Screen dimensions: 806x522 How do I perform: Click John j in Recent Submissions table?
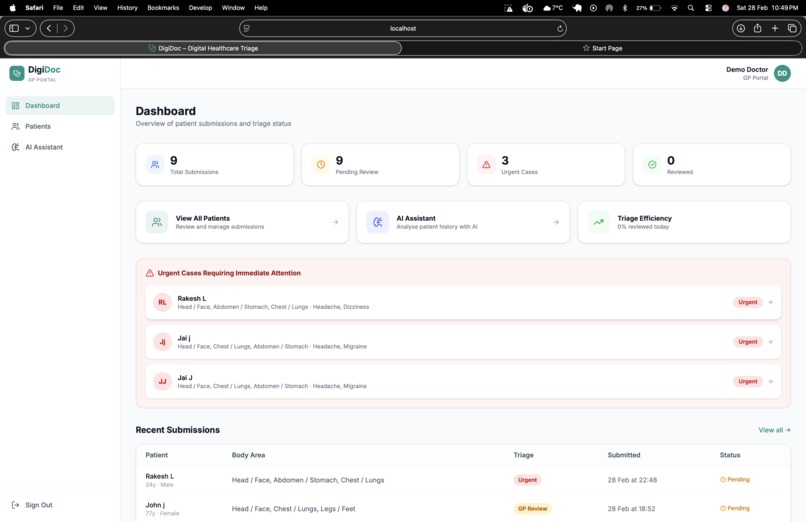click(155, 505)
